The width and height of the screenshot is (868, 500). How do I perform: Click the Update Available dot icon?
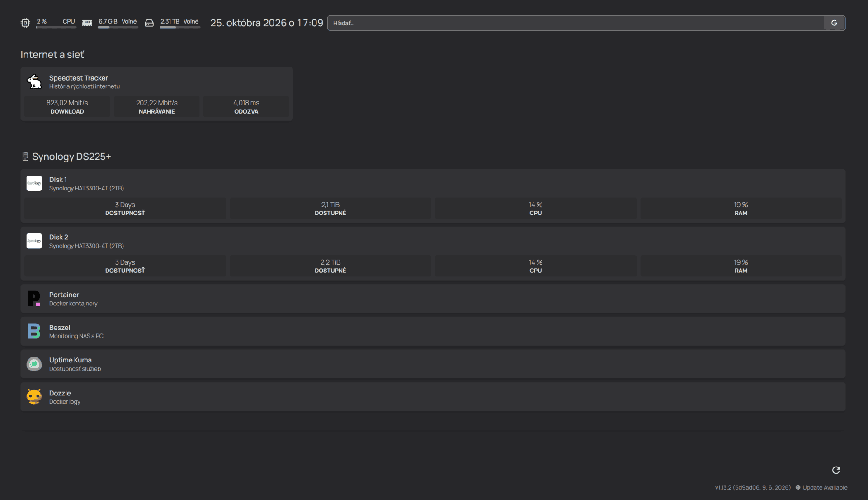coord(798,487)
